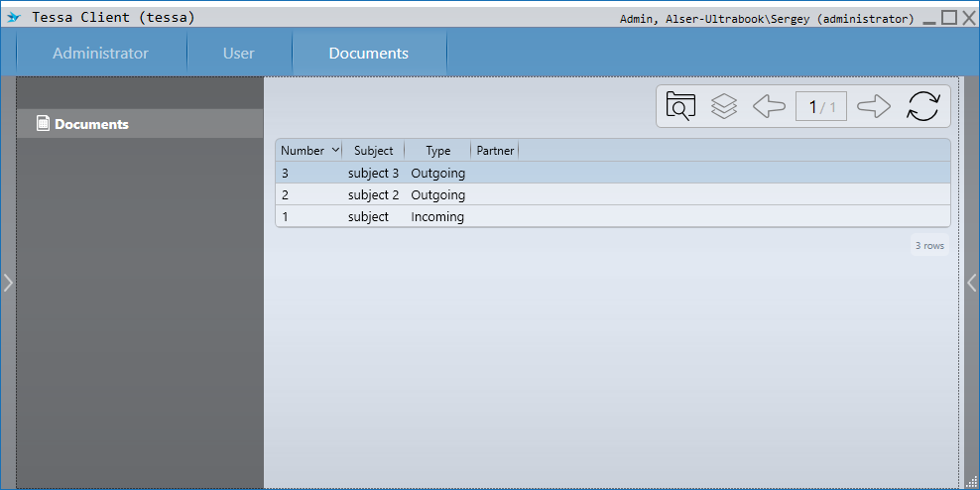980x490 pixels.
Task: Select the Documents tab
Action: pos(368,54)
